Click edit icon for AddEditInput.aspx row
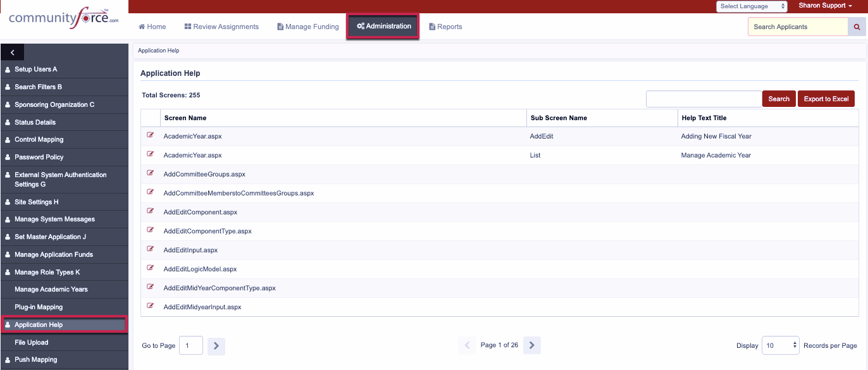868x370 pixels. pyautogui.click(x=151, y=249)
